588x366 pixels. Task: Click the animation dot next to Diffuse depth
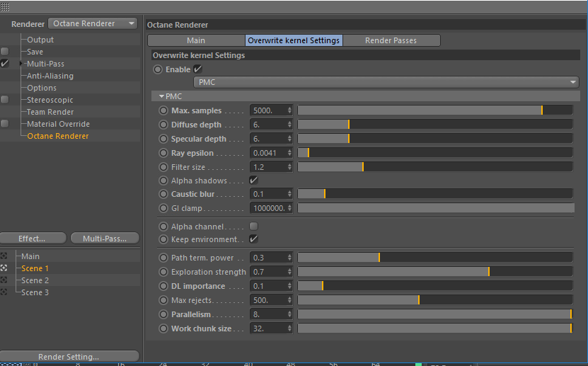coord(163,125)
